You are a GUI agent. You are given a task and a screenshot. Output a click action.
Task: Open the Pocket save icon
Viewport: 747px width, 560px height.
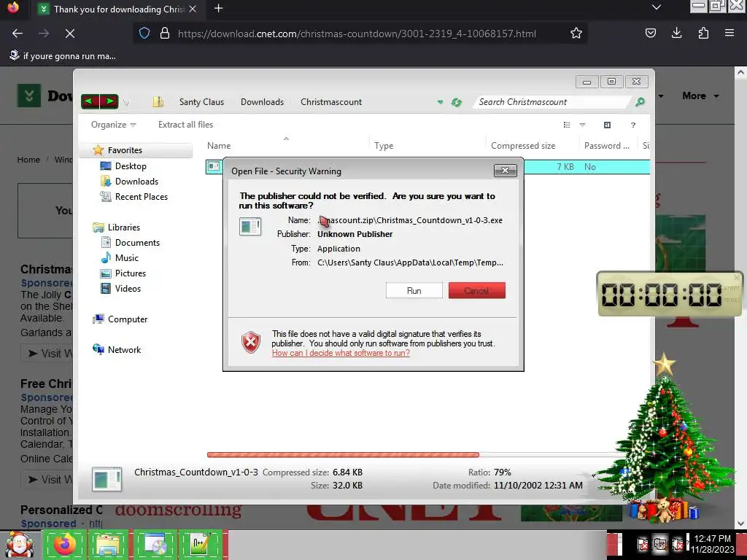[650, 34]
